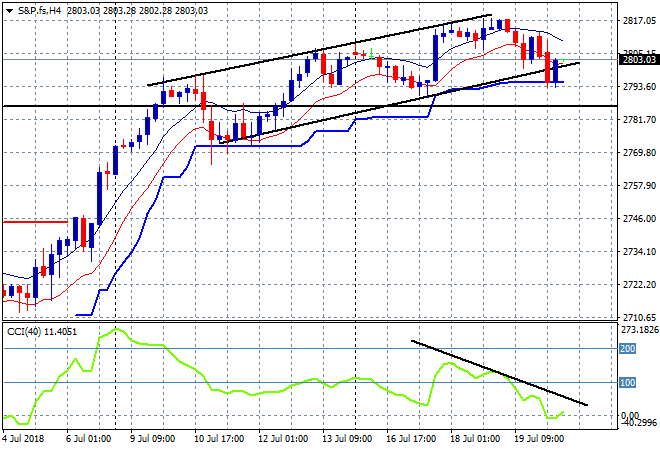Screen dimensions: 660x450
Task: Click the 19 Jul 09:00 time label
Action: coord(539,439)
